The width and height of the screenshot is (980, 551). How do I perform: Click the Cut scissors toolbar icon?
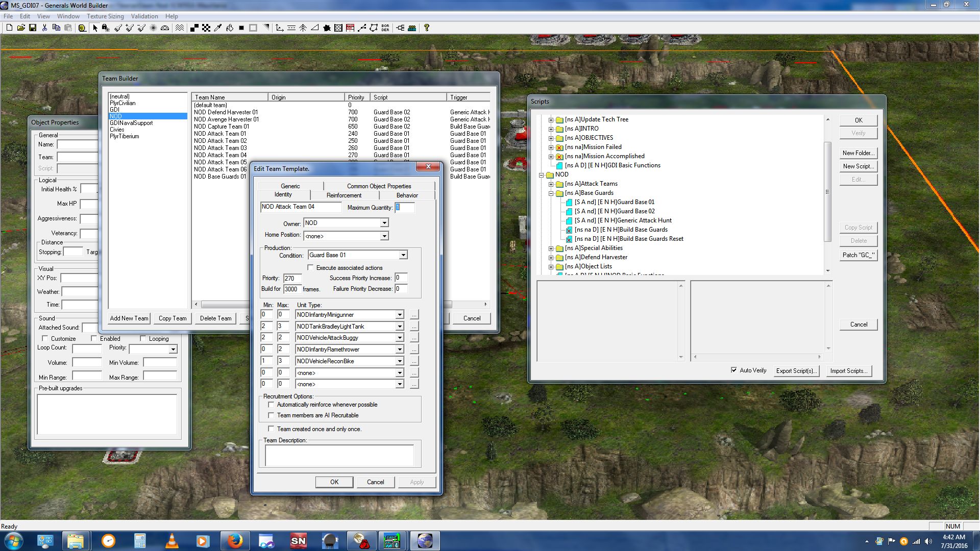click(44, 28)
